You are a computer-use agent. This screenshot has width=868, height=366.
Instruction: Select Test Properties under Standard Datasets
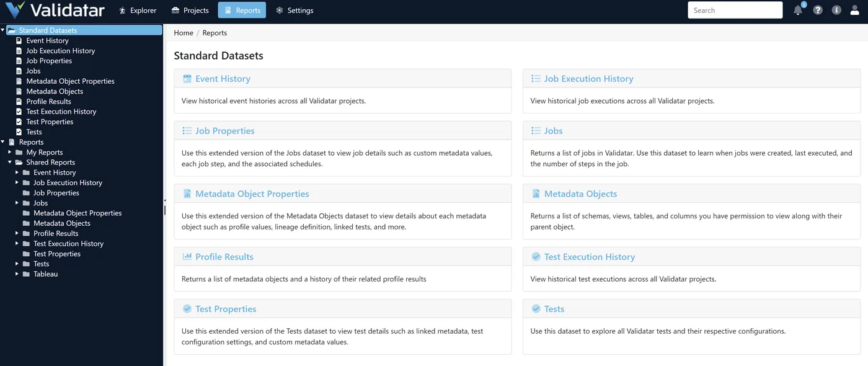[x=50, y=122]
